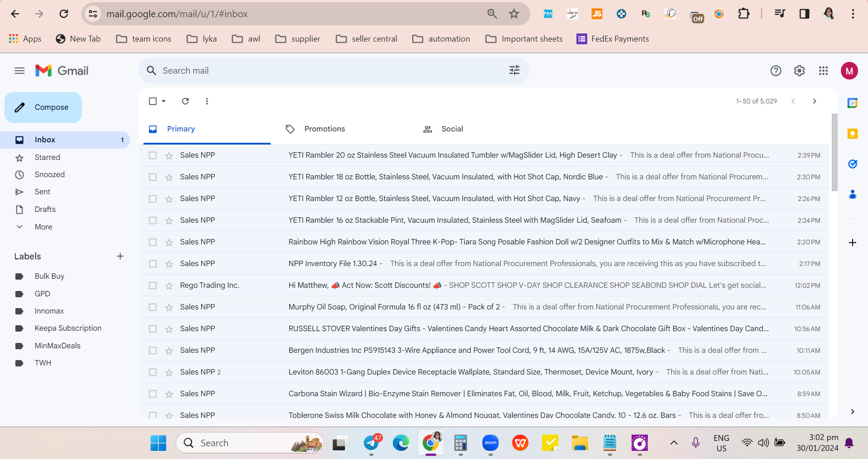Click the Windows Start button
This screenshot has height=459, width=868.
[158, 443]
